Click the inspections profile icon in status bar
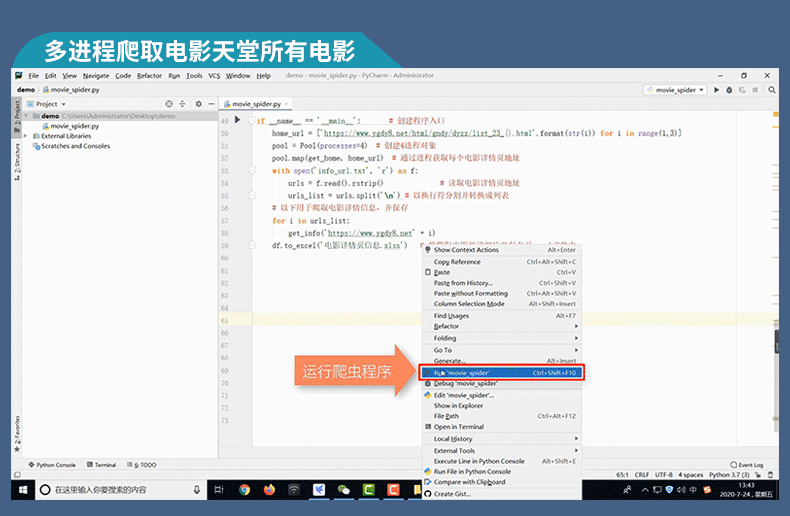Image resolution: width=790 pixels, height=516 pixels. [x=770, y=475]
